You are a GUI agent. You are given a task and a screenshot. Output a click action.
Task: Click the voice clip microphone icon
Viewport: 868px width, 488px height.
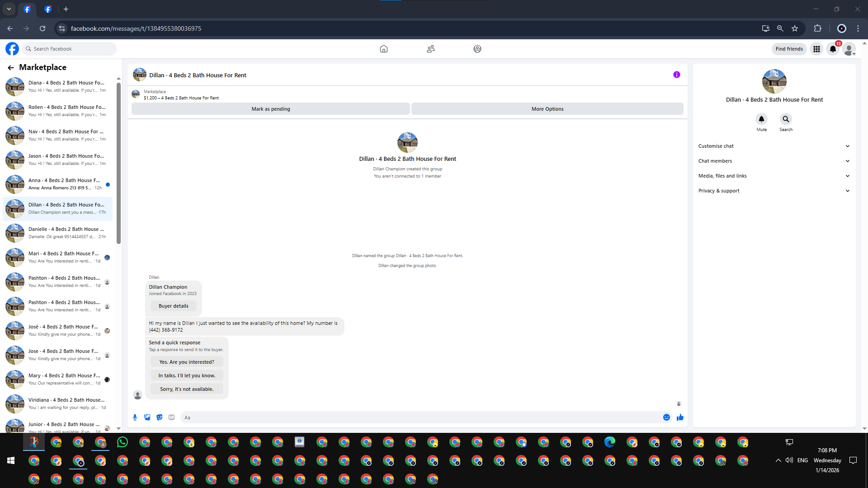point(135,418)
